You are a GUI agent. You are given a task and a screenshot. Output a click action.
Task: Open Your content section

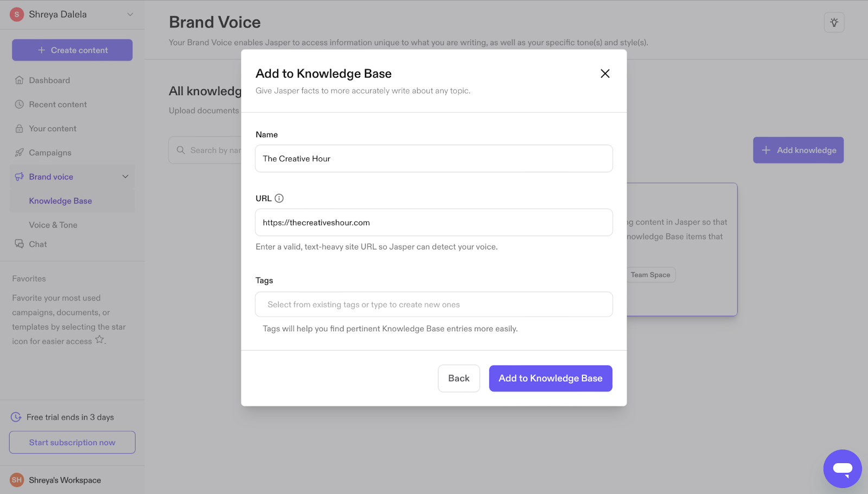coord(53,129)
